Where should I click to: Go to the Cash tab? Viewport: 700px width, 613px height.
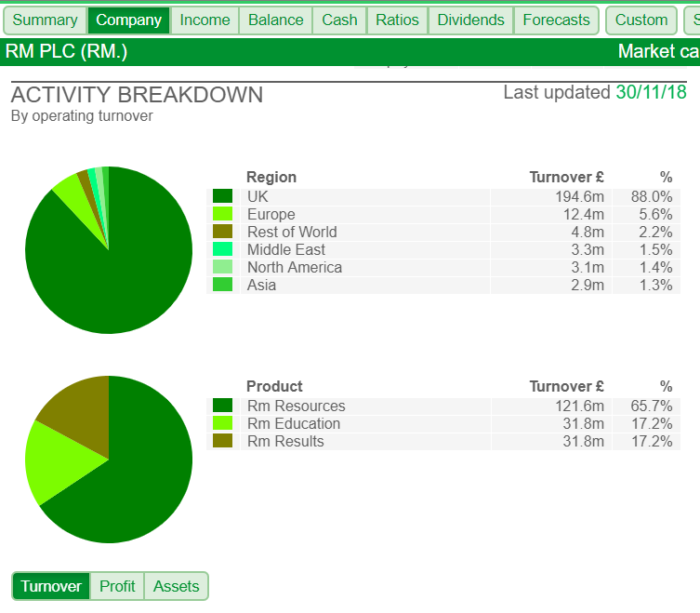339,20
